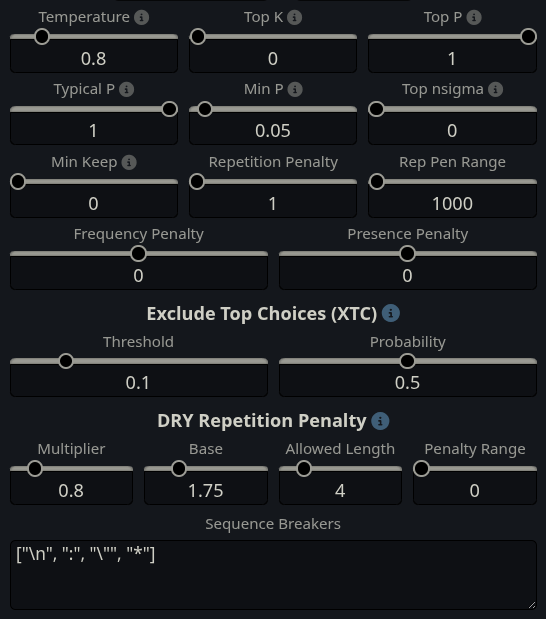Click the Frequency Penalty slider handle
The height and width of the screenshot is (619, 546).
click(139, 253)
